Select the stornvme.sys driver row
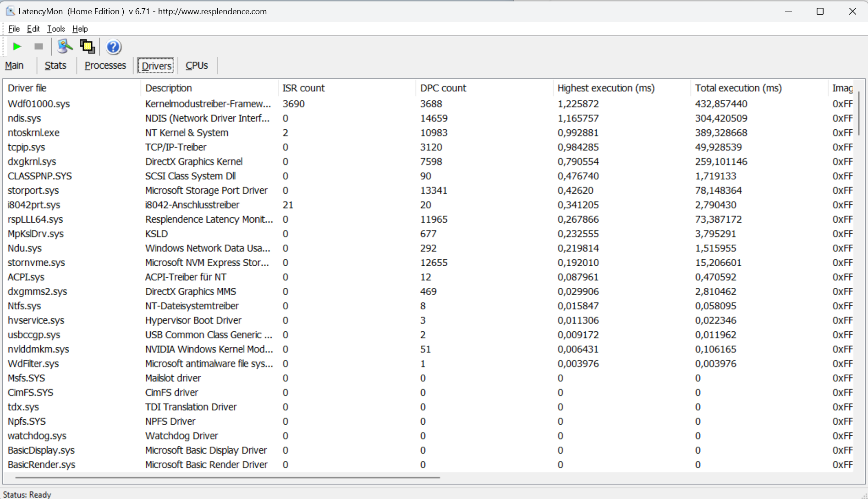 click(x=429, y=263)
